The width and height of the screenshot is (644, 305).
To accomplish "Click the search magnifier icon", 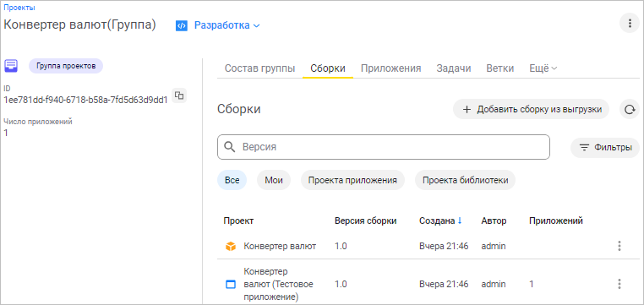I will coord(230,147).
